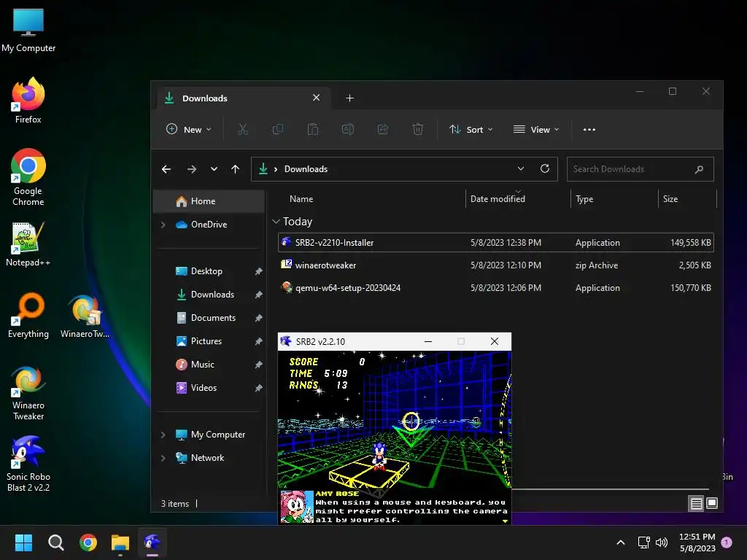This screenshot has height=560, width=747.
Task: Refresh the Downloads folder view
Action: (545, 168)
